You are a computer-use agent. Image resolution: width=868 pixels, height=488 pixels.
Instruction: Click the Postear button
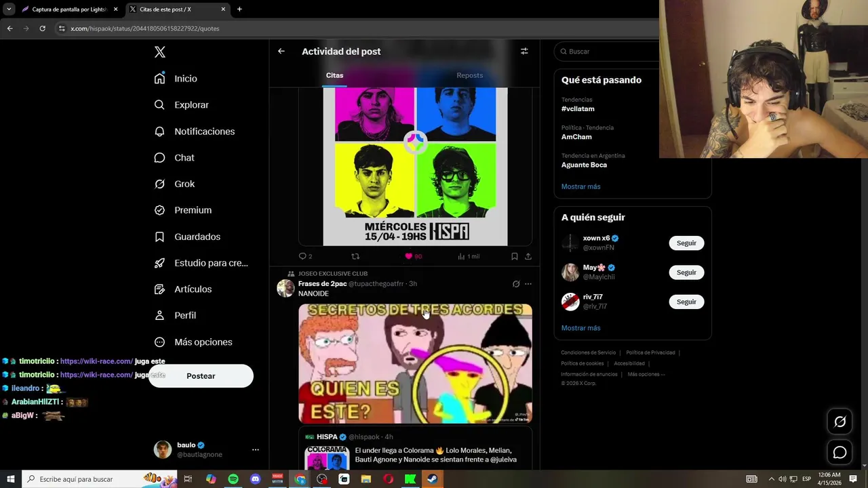coord(201,376)
